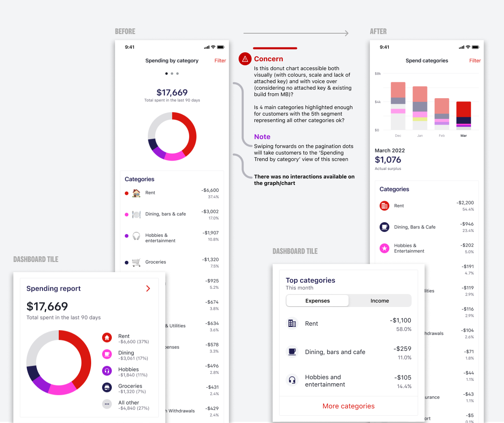
Task: Select the Rent house icon in Categories
Action: pos(136,193)
